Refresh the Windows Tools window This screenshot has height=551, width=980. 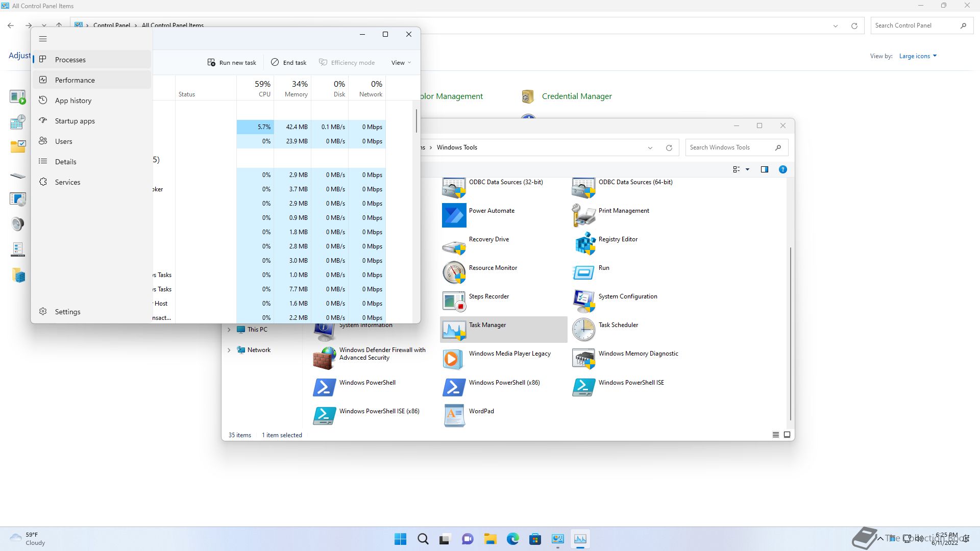669,147
